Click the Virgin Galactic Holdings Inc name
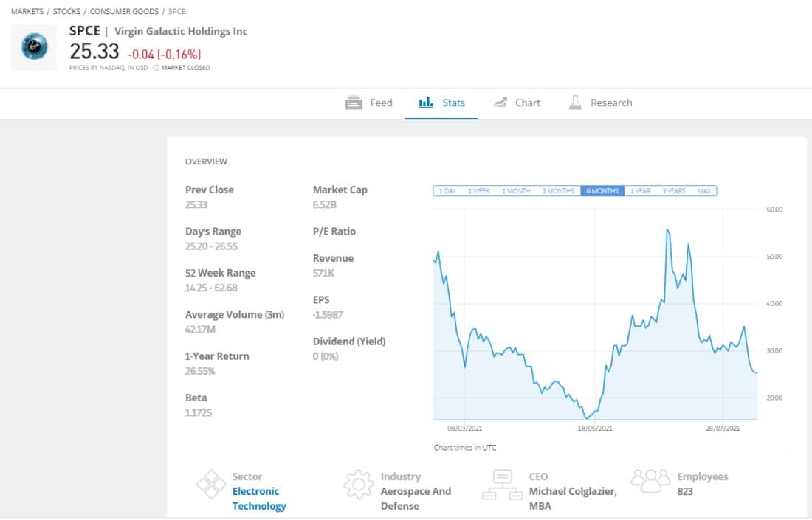 click(x=181, y=32)
